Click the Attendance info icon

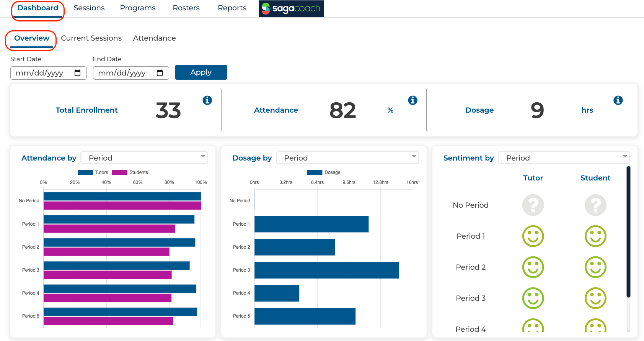pyautogui.click(x=412, y=100)
